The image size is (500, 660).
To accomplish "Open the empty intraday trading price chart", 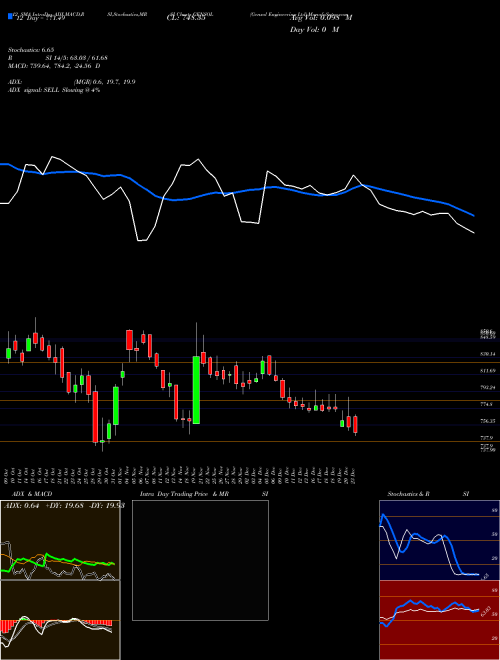I will (x=200, y=560).
